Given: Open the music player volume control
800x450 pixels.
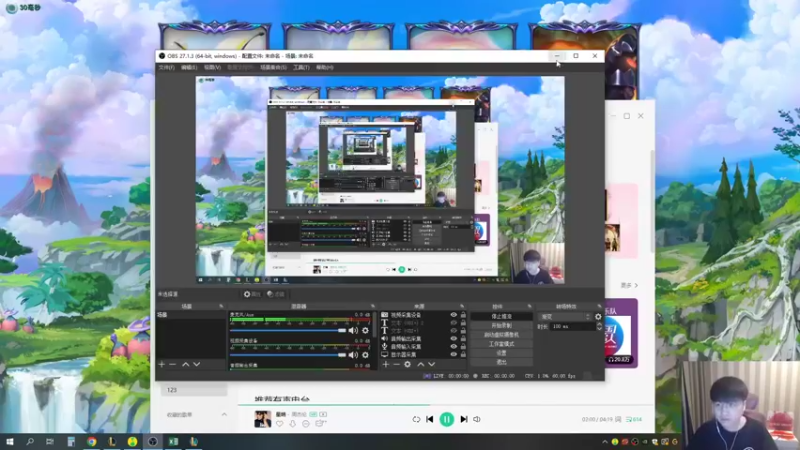Looking at the screenshot, I should (x=477, y=419).
